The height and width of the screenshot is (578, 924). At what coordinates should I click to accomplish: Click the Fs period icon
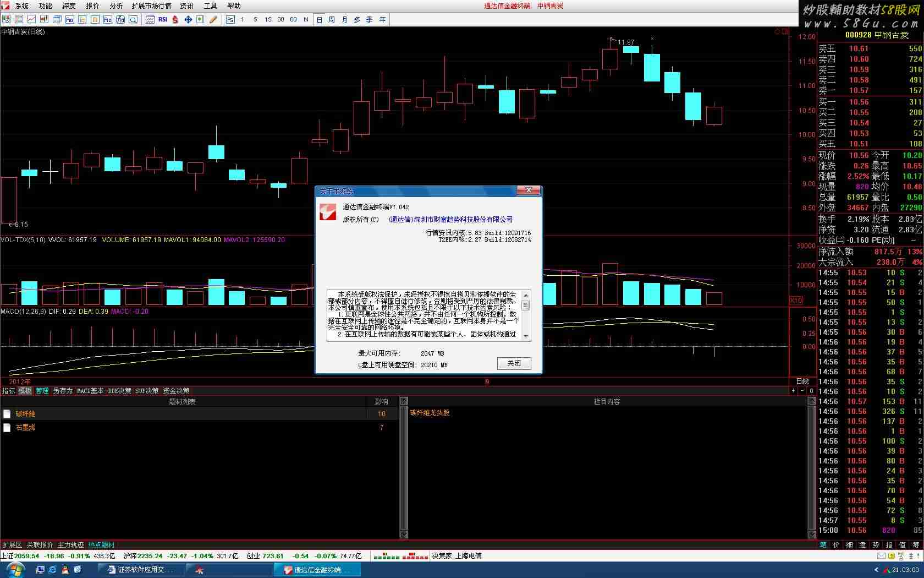[x=230, y=19]
